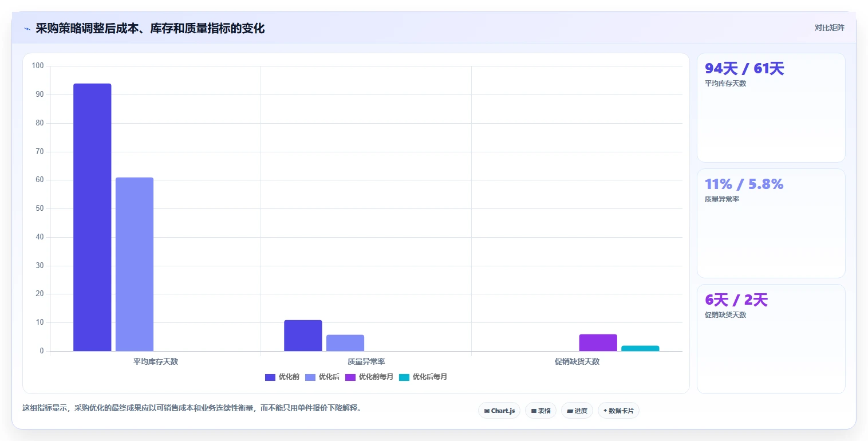Click the 促销缺货天数 x-axis label
This screenshot has height=441, width=868.
coord(577,361)
